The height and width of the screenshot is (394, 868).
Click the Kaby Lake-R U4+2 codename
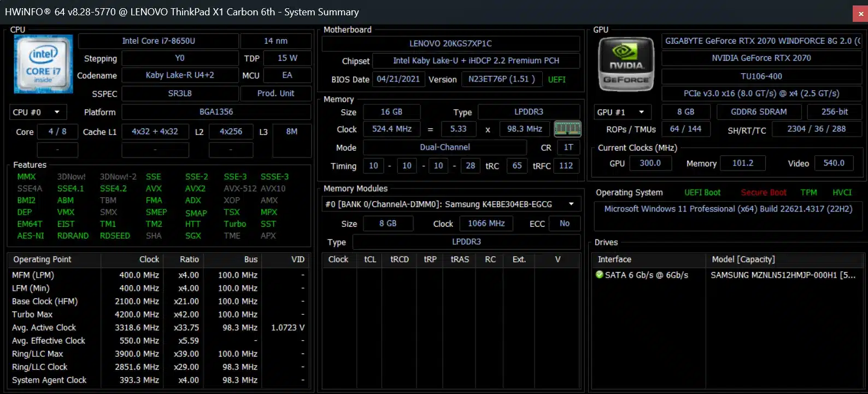coord(180,75)
